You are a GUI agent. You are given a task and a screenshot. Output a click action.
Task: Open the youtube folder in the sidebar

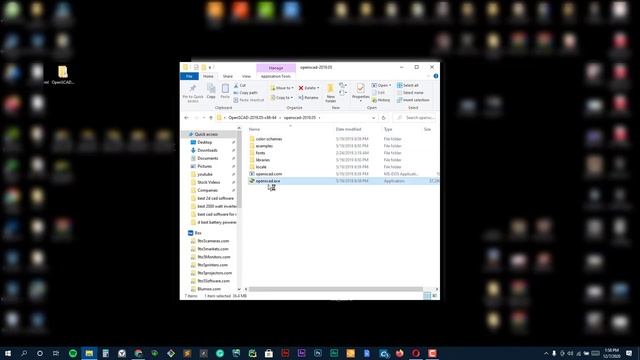[x=204, y=174]
